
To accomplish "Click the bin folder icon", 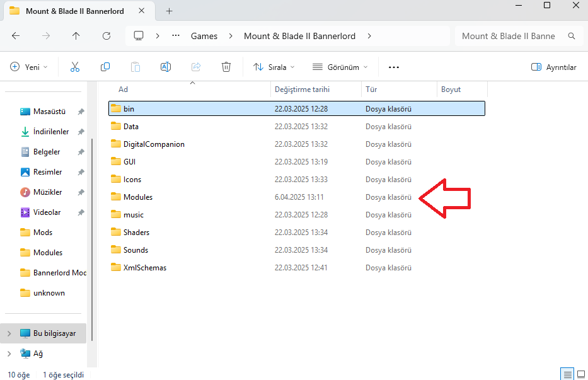I will pos(116,108).
